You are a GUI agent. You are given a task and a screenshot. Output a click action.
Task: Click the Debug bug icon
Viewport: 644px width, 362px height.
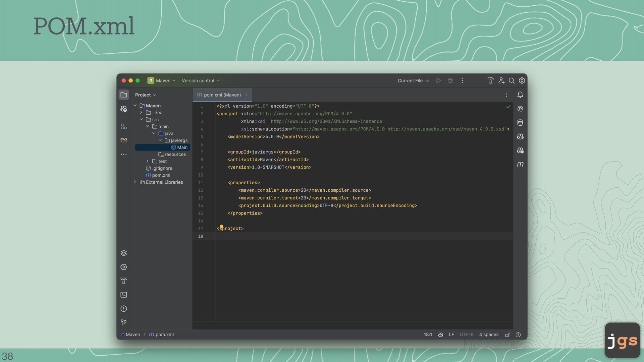pos(450,81)
